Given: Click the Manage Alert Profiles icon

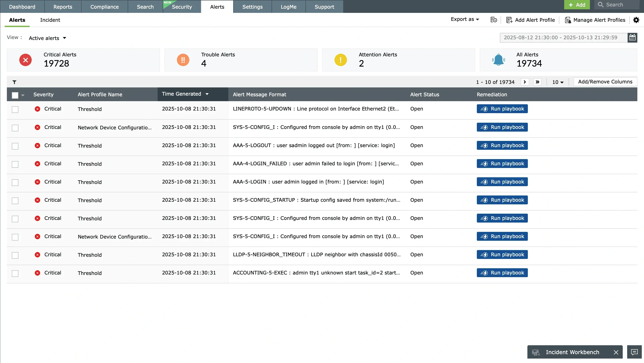Looking at the screenshot, I should point(568,20).
